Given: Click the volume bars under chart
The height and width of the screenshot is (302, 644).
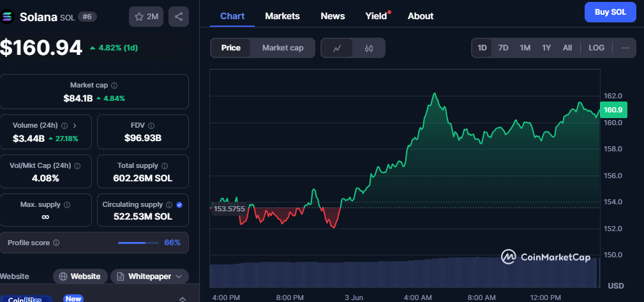Looking at the screenshot, I should 403,273.
